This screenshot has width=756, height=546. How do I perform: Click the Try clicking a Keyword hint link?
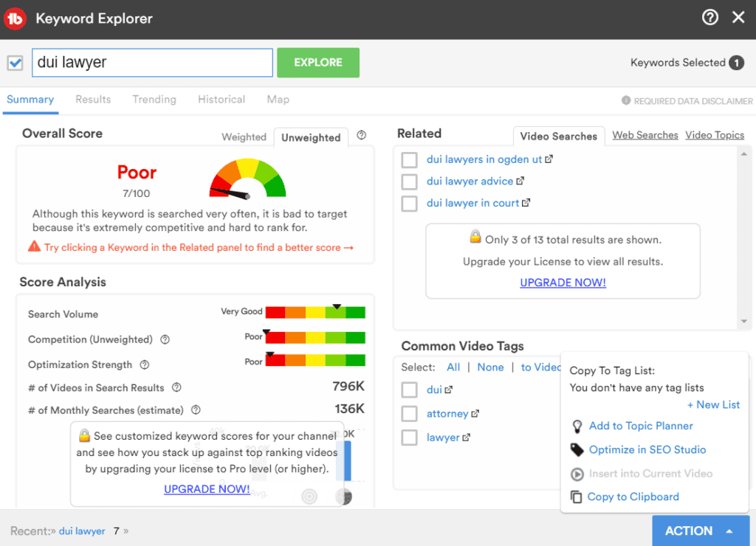coord(199,248)
